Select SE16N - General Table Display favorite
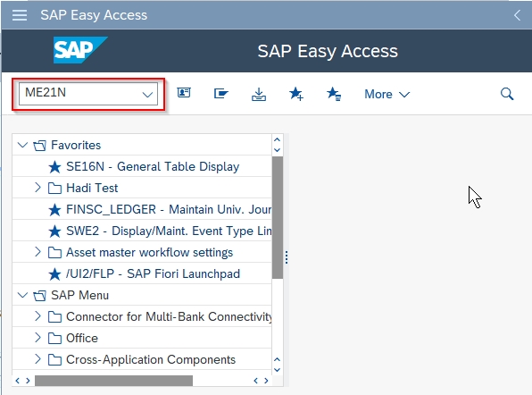 point(153,166)
